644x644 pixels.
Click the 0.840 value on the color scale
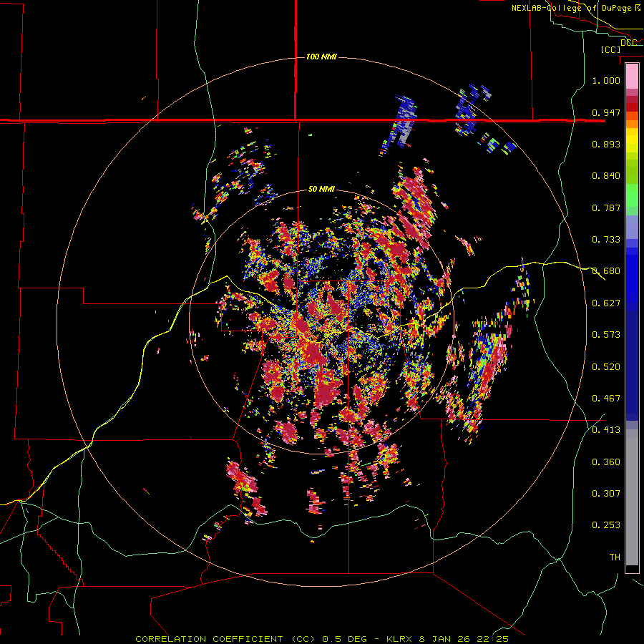pos(606,176)
